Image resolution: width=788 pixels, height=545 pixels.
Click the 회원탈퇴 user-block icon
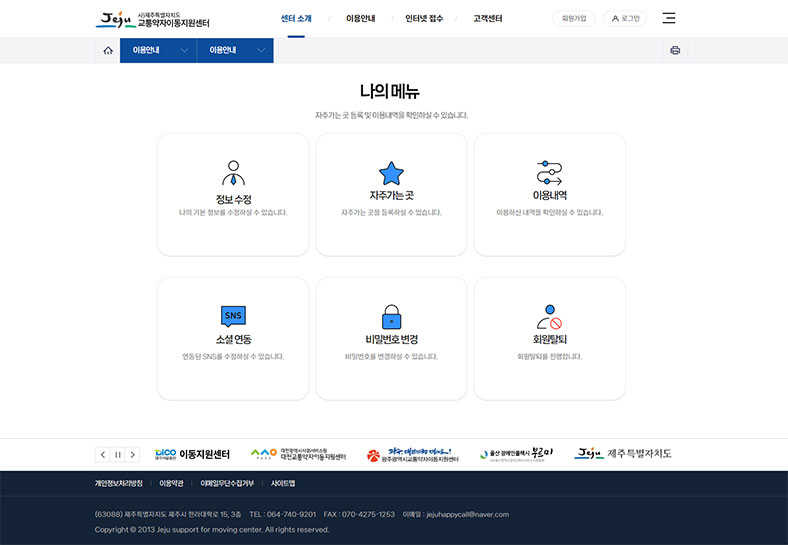[x=549, y=317]
